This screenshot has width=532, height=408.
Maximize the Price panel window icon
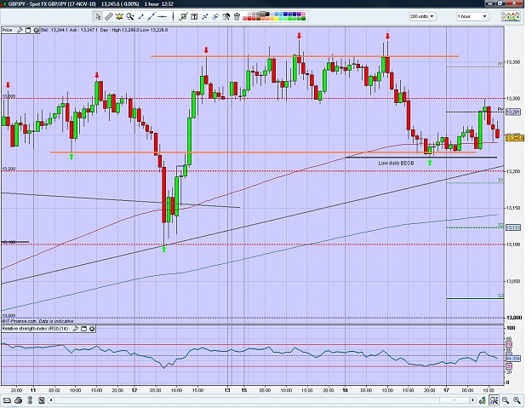click(28, 30)
